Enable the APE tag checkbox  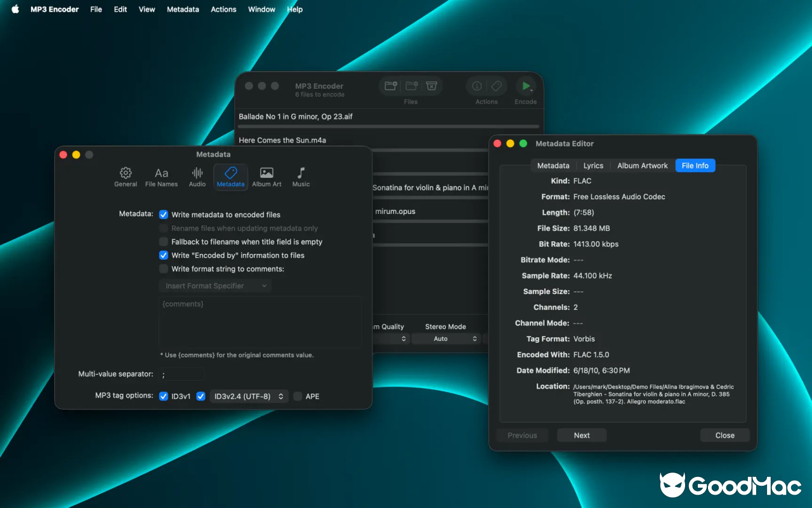(298, 396)
